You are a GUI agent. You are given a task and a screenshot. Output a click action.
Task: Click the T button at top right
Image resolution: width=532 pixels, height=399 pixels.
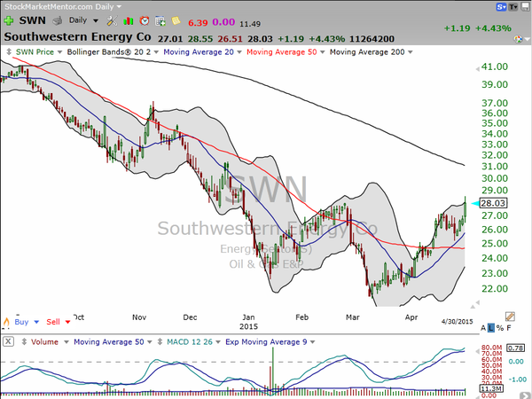click(513, 7)
